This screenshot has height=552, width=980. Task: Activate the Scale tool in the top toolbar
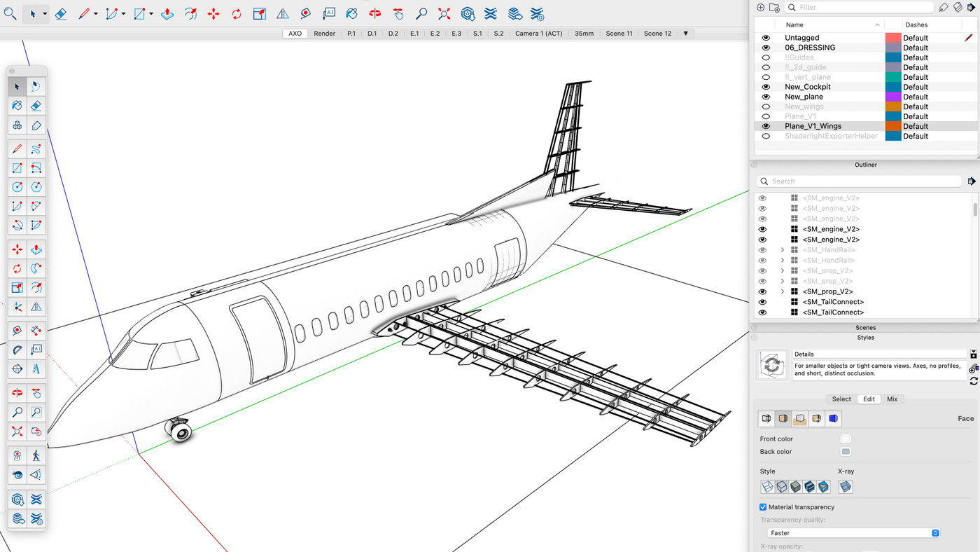click(x=260, y=14)
